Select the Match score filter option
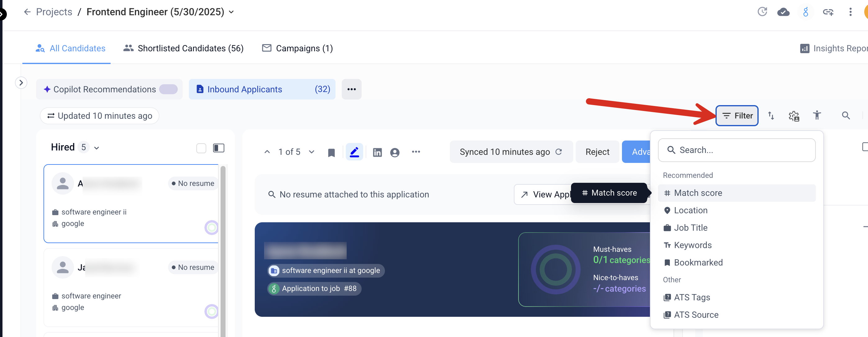 point(737,193)
